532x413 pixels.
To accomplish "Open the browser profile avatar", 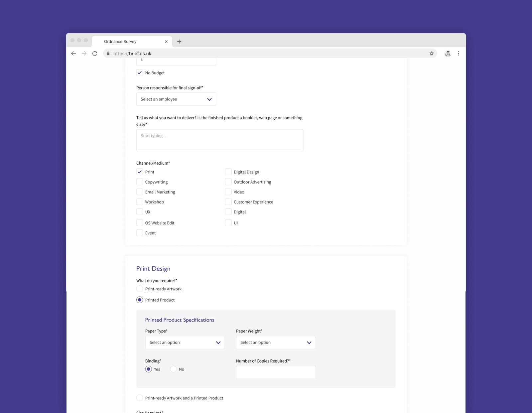I will pos(448,54).
